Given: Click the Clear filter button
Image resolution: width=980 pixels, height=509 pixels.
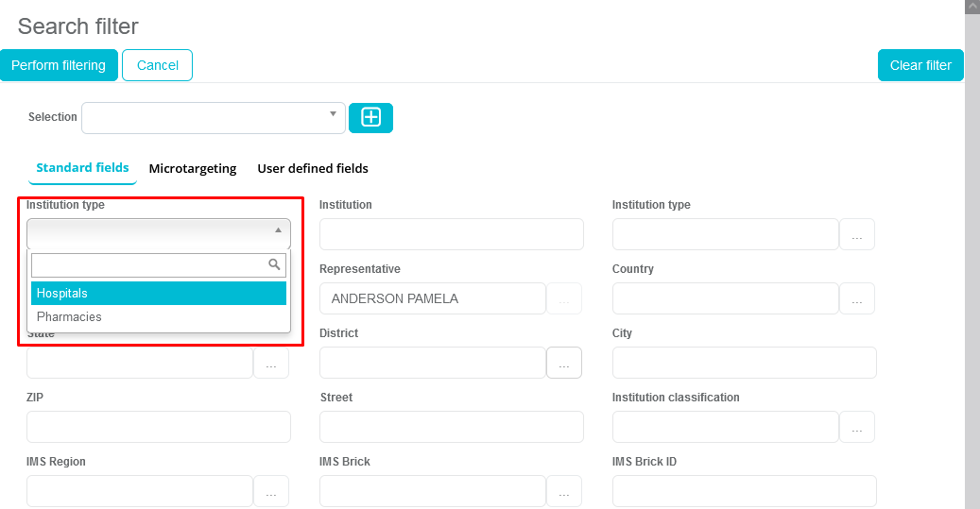Looking at the screenshot, I should click(920, 65).
